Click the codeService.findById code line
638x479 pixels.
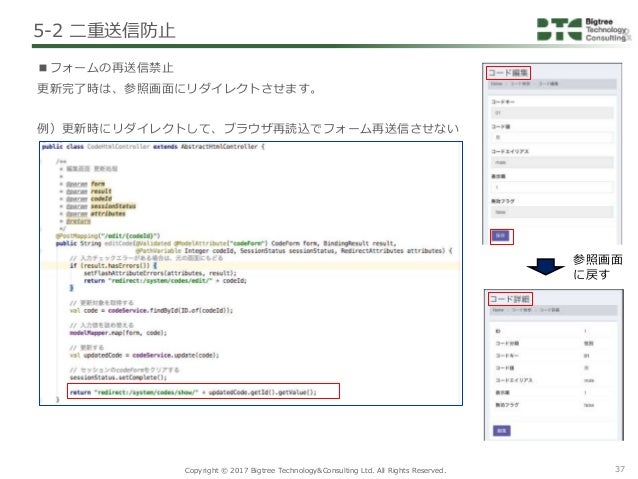pos(151,311)
